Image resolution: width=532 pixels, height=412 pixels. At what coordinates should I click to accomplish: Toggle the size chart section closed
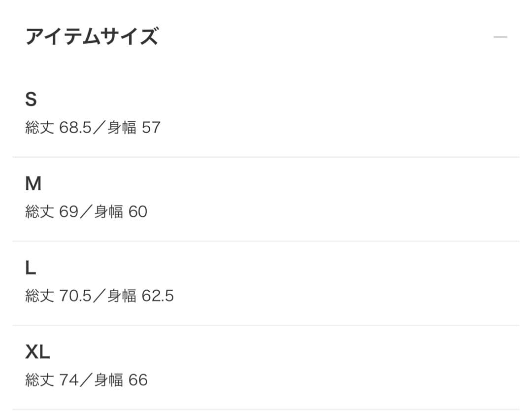tap(499, 36)
